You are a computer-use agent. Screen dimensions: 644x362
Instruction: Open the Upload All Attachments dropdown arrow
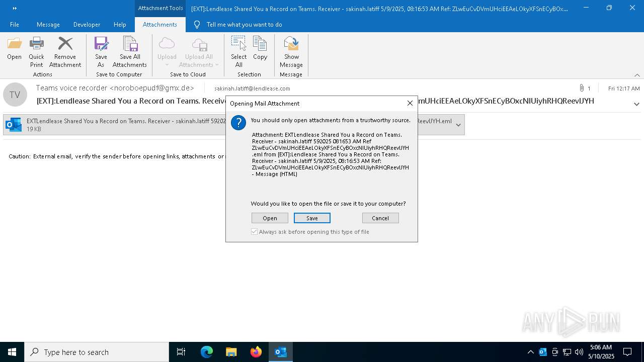point(217,65)
